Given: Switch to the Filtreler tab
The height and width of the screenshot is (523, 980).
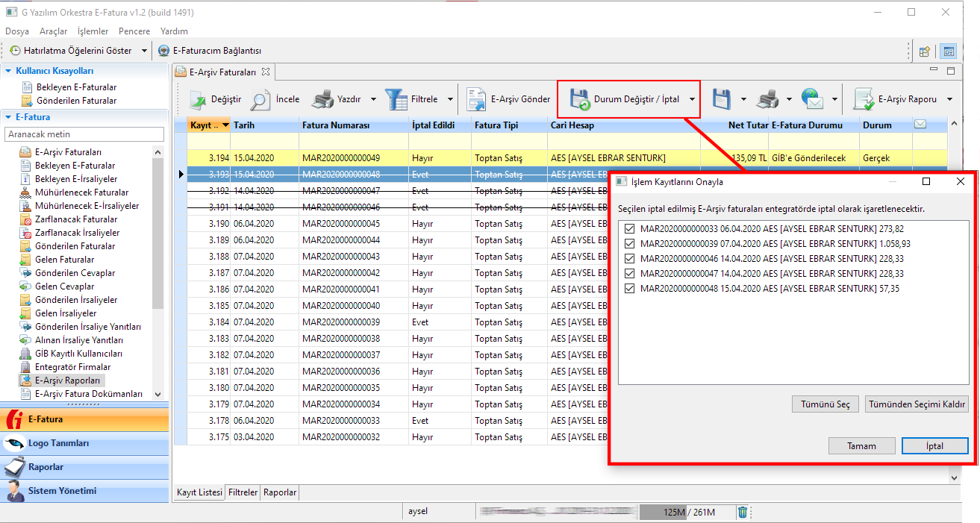Looking at the screenshot, I should click(x=243, y=492).
